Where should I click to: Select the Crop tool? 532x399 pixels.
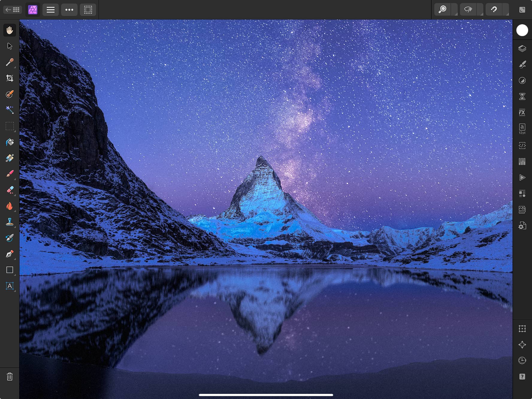pos(10,78)
